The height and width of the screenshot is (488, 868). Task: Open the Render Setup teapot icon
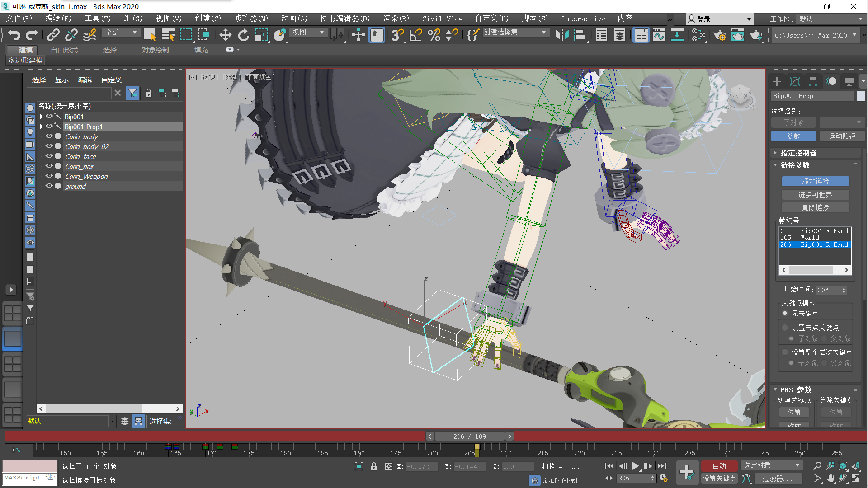(719, 35)
